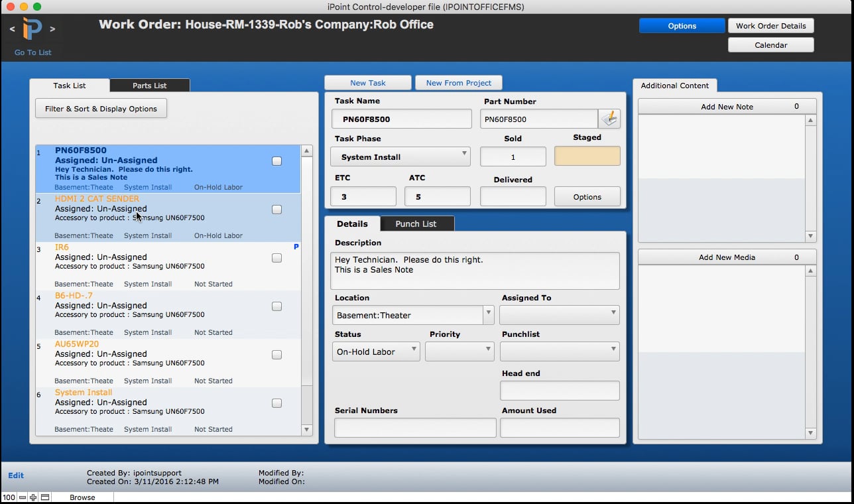
Task: Open the Status On-Hold Labor dropdown
Action: click(376, 351)
